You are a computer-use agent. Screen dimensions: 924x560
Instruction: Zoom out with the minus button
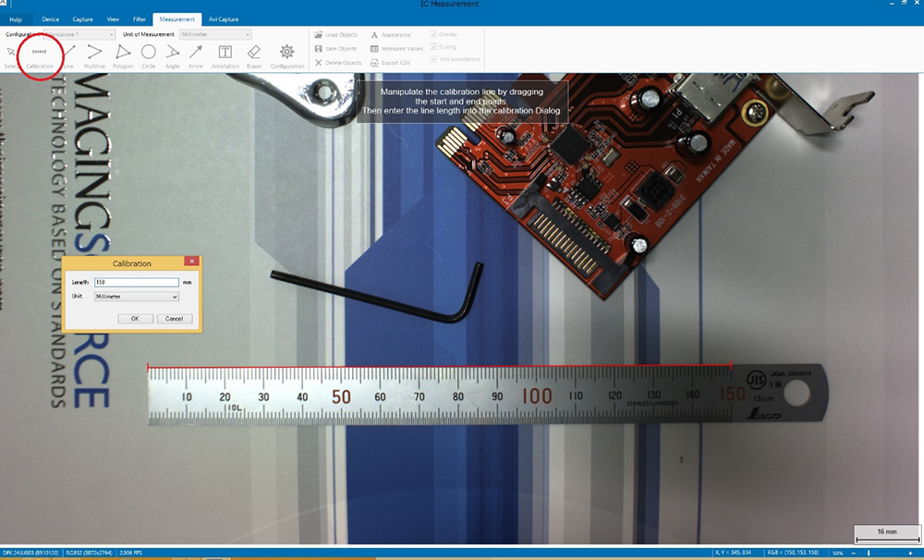coord(853,554)
